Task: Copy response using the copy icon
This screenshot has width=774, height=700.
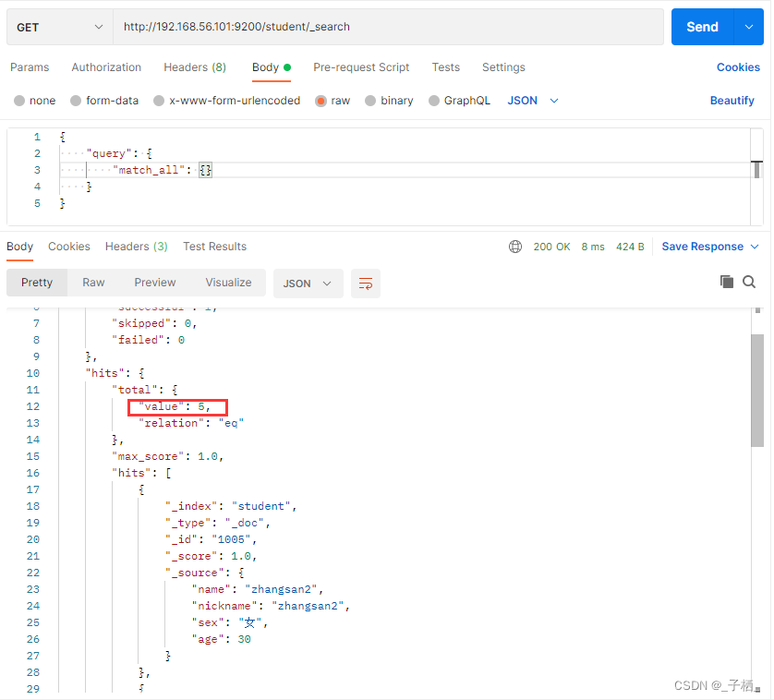Action: coord(727,282)
